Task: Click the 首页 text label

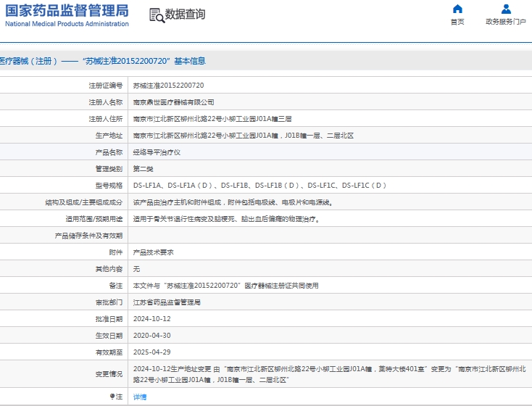Action: click(x=457, y=22)
